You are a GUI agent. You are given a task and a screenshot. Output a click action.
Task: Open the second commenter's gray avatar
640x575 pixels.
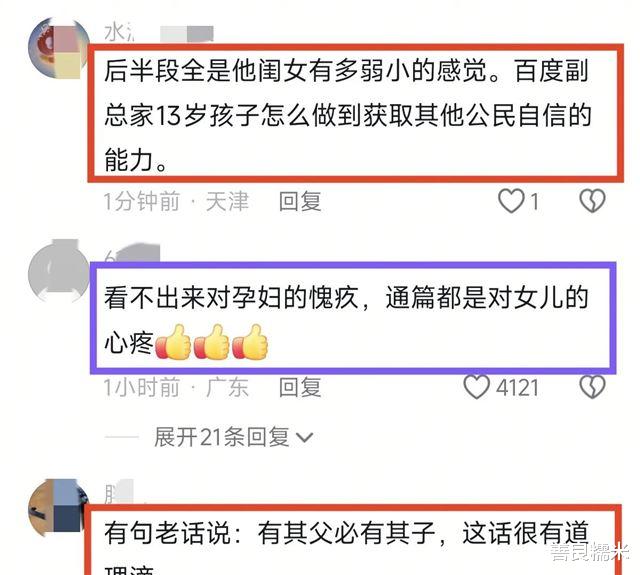[58, 270]
